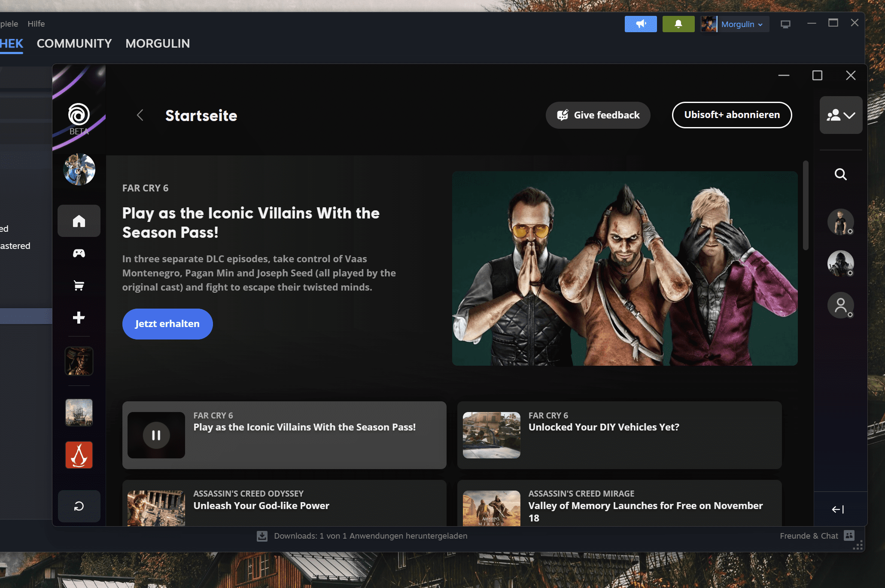Click the news page vertical scrollbar
Viewport: 885px width, 588px height.
[x=806, y=206]
